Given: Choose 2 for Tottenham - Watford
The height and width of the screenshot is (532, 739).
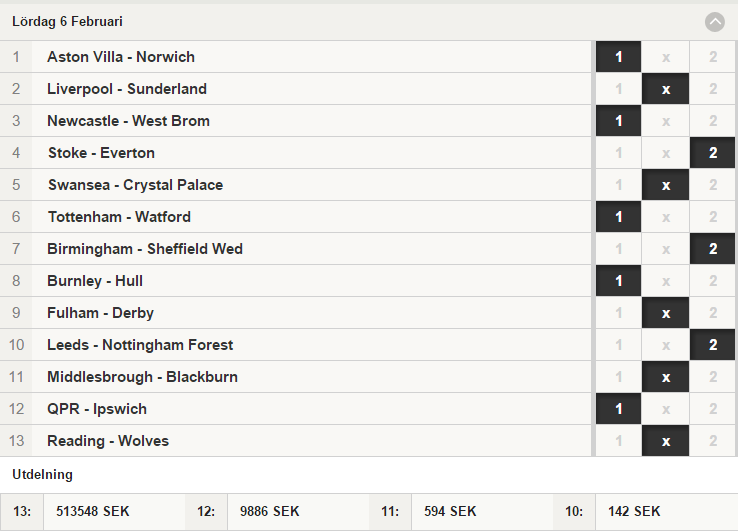Looking at the screenshot, I should 713,217.
